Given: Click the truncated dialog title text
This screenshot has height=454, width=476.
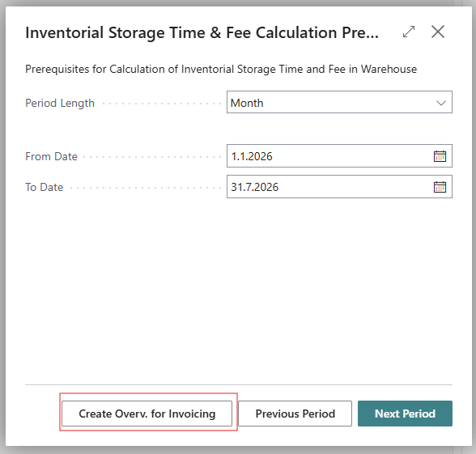Looking at the screenshot, I should pyautogui.click(x=202, y=32).
